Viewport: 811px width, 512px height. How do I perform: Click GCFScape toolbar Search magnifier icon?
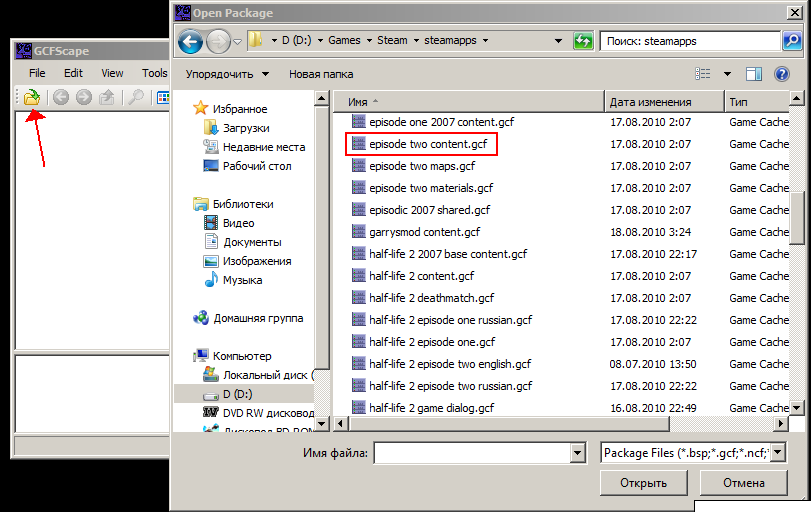click(x=136, y=97)
